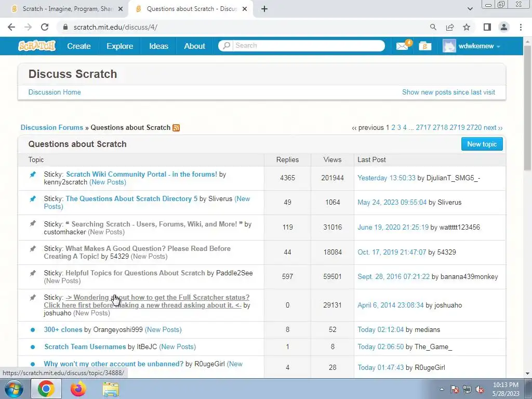This screenshot has width=532, height=399.
Task: Open Searching Scratch sticky topic
Action: 154,224
